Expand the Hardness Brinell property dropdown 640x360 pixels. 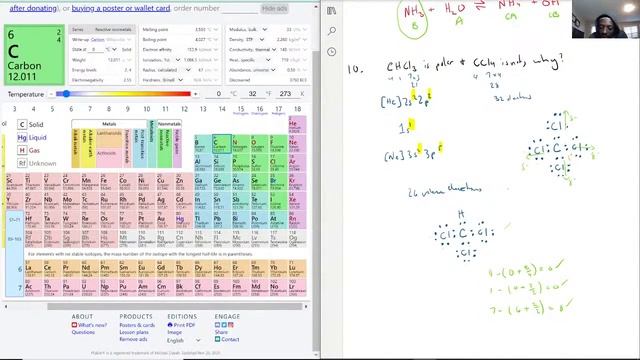point(180,80)
